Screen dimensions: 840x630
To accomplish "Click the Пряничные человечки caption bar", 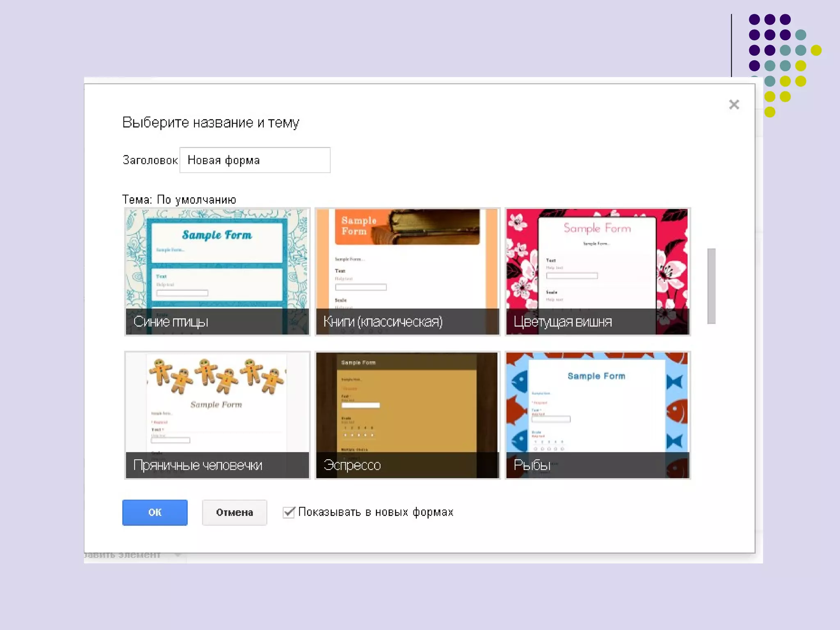I will (x=217, y=465).
